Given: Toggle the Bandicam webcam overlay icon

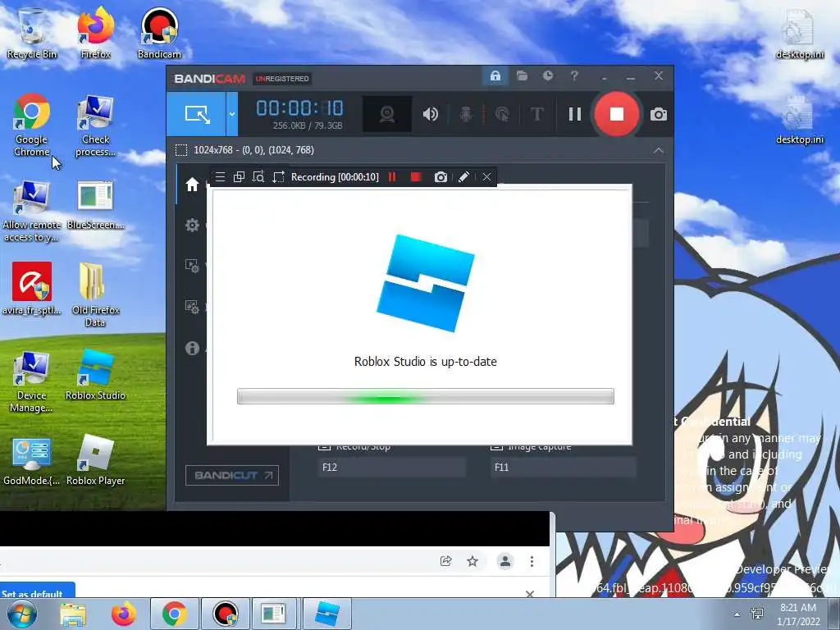Looking at the screenshot, I should pyautogui.click(x=387, y=114).
